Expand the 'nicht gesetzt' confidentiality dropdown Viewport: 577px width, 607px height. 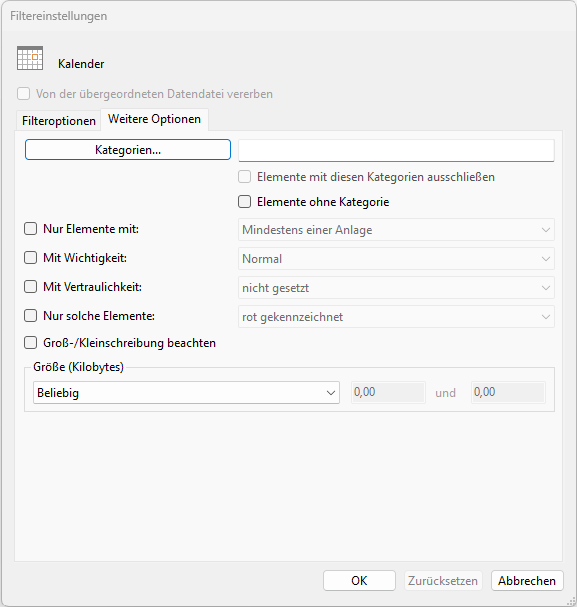click(396, 288)
